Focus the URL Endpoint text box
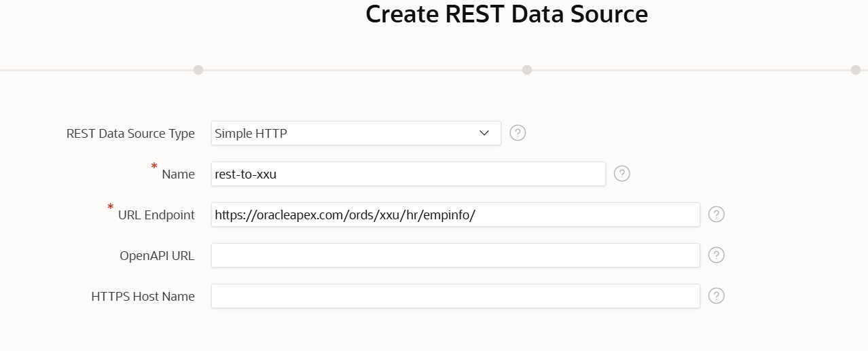 456,215
